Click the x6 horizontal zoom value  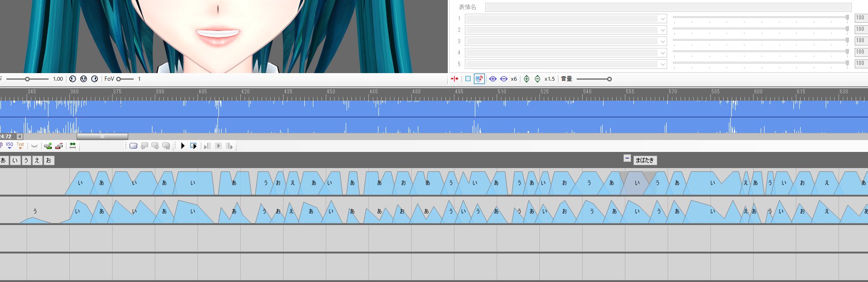tap(514, 79)
